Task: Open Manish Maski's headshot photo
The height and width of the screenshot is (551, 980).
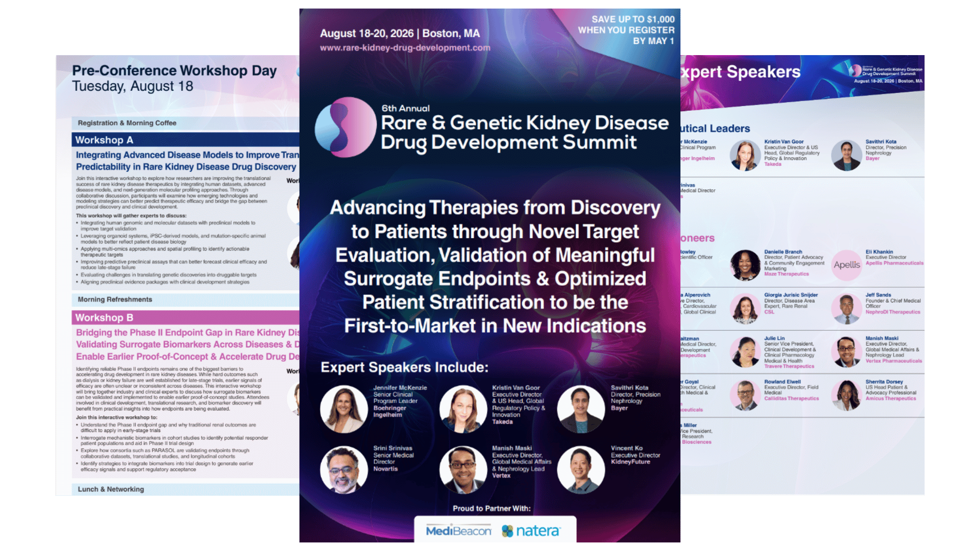Action: pyautogui.click(x=462, y=469)
